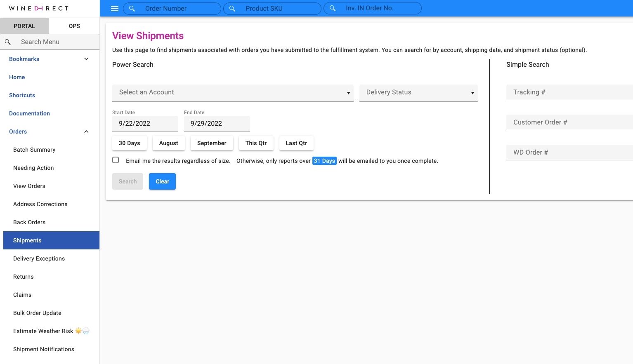Image resolution: width=633 pixels, height=364 pixels.
Task: Click the September range button
Action: pos(212,143)
